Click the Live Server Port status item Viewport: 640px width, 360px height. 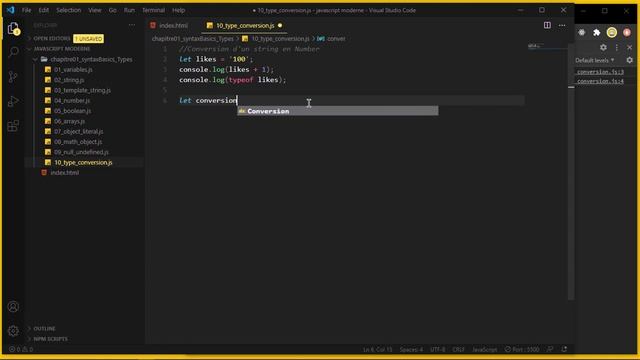click(522, 349)
